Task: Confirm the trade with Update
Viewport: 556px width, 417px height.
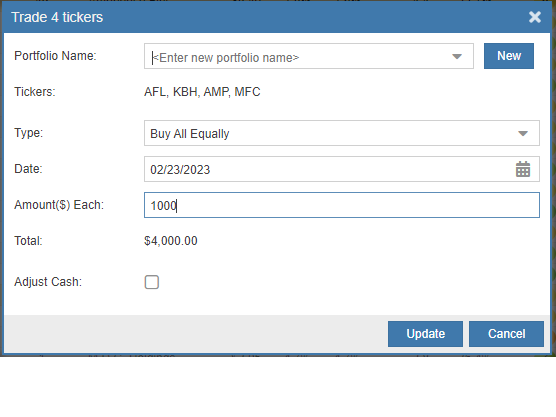Action: 425,334
